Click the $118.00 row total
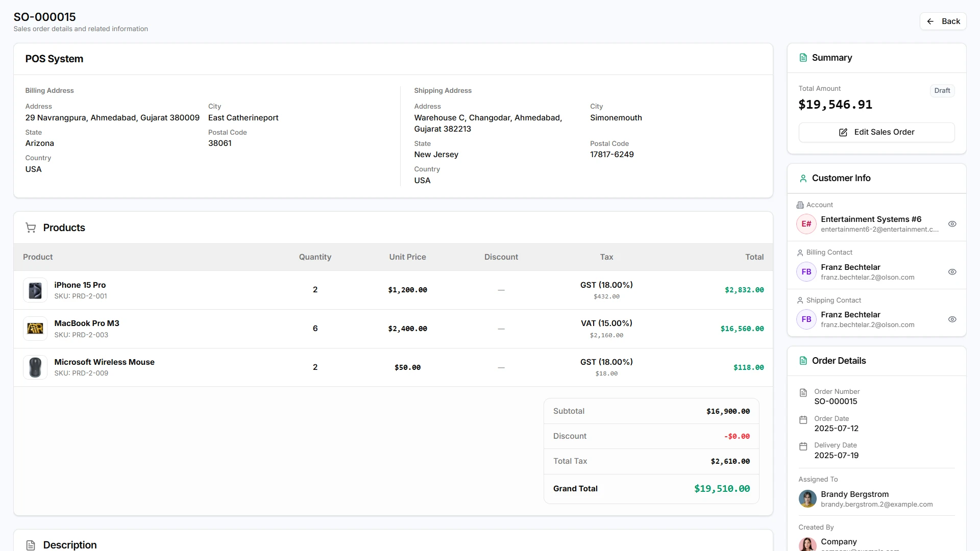Image resolution: width=980 pixels, height=551 pixels. 748,368
